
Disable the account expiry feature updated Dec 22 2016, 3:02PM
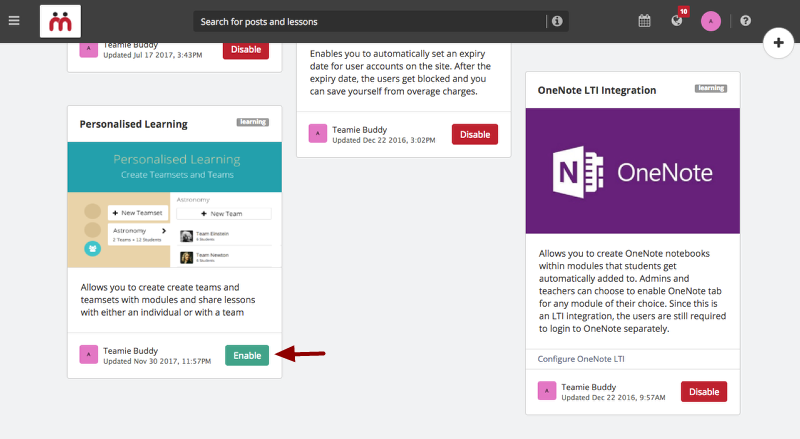click(474, 134)
